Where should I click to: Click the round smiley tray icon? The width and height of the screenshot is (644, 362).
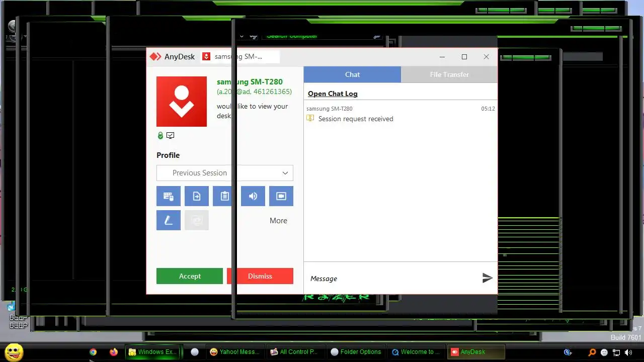604,352
